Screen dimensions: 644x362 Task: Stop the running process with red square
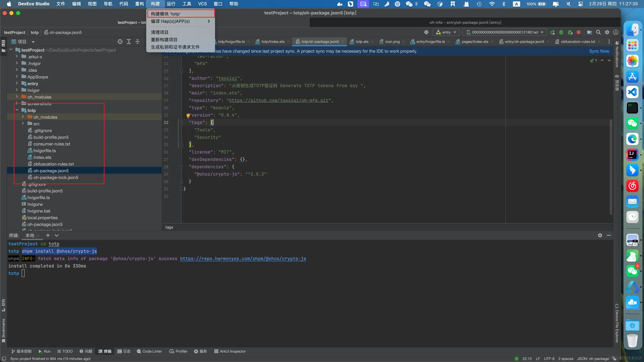click(578, 32)
